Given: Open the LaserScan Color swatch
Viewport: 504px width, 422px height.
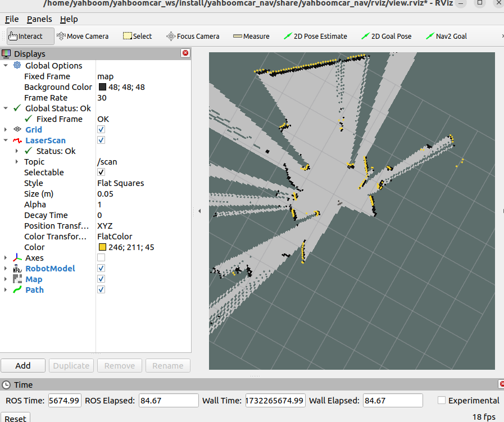Looking at the screenshot, I should click(102, 247).
